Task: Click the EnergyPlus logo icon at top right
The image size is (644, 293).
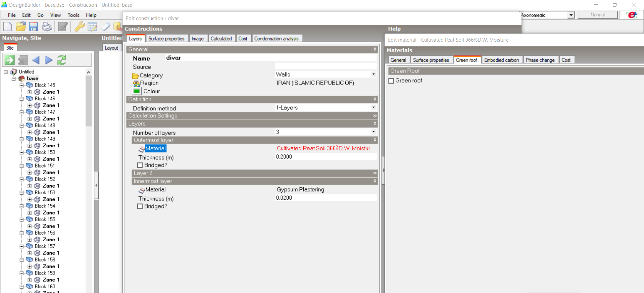Action: click(633, 15)
